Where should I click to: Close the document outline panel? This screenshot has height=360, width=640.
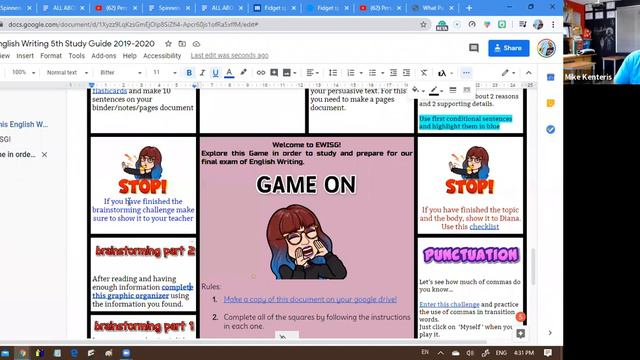pyautogui.click(x=44, y=155)
